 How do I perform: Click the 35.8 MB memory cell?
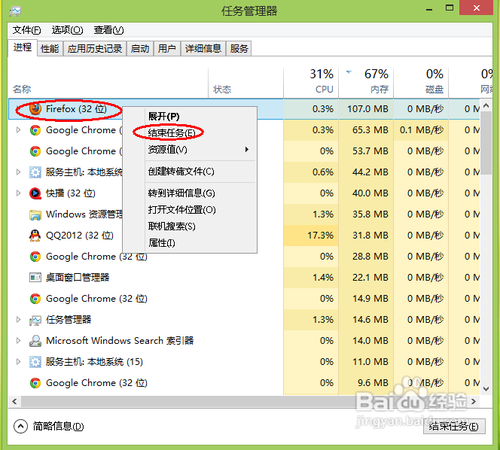click(x=366, y=214)
